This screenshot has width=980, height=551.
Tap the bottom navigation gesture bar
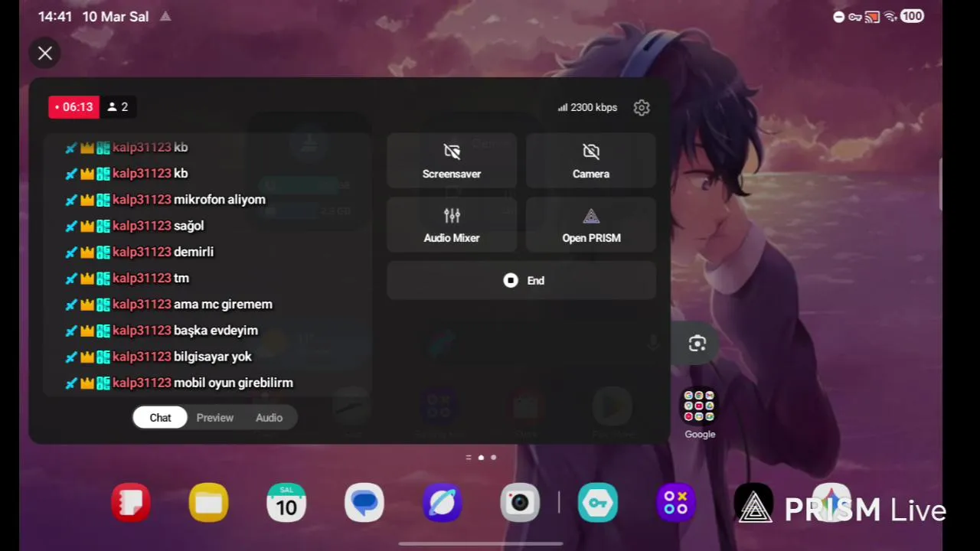[481, 544]
